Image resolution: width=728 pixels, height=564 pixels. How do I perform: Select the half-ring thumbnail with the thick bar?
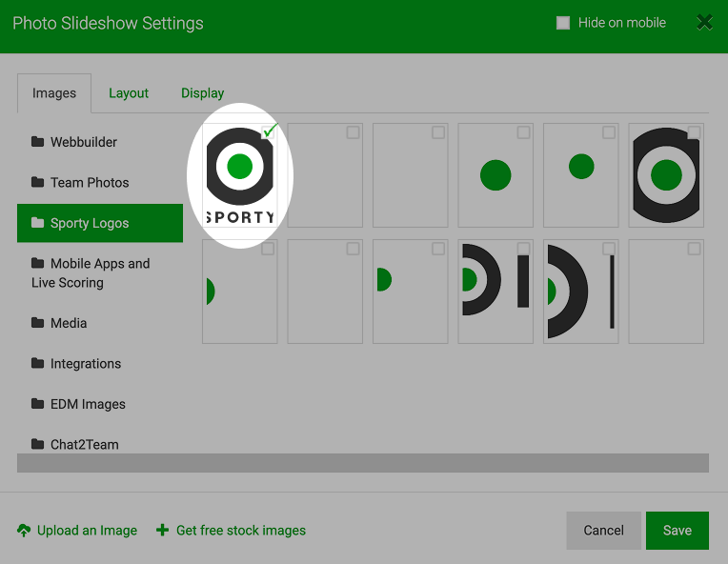(x=495, y=292)
